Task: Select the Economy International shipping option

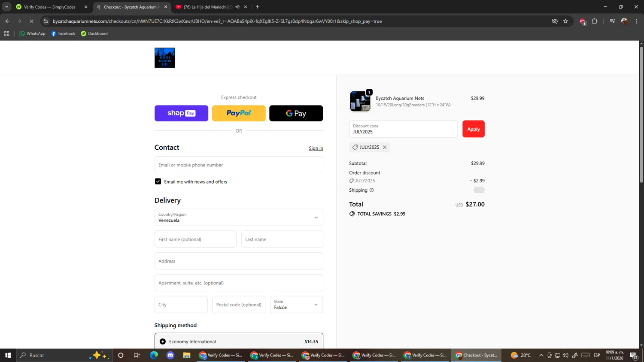Action: pos(163,341)
